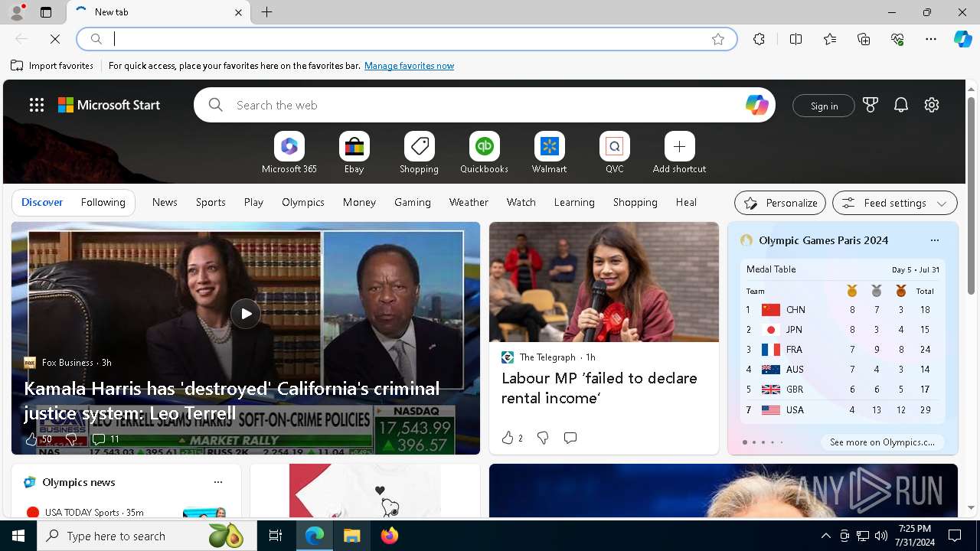Open the Copilot sidebar button
980x551 pixels.
(x=962, y=39)
